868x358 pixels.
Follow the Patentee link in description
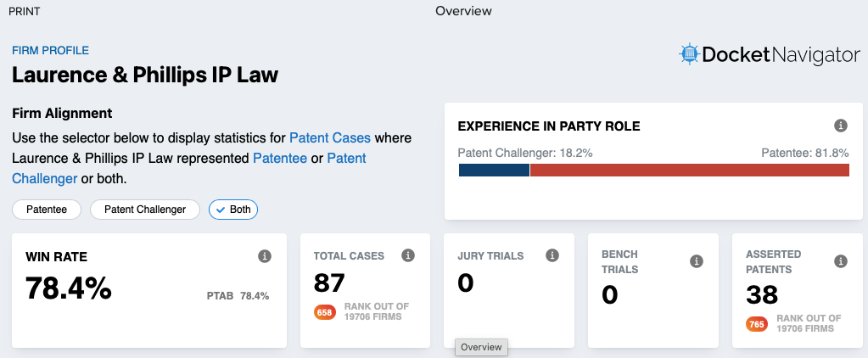tap(280, 159)
